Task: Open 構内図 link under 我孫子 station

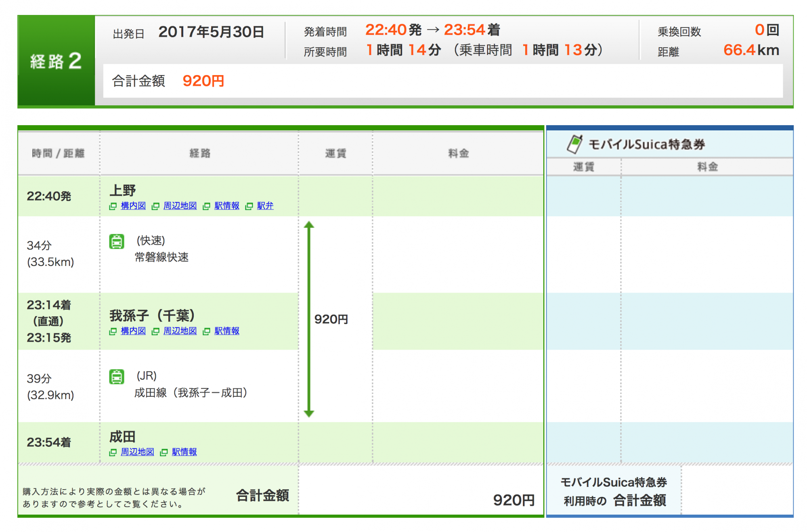Action: tap(133, 331)
